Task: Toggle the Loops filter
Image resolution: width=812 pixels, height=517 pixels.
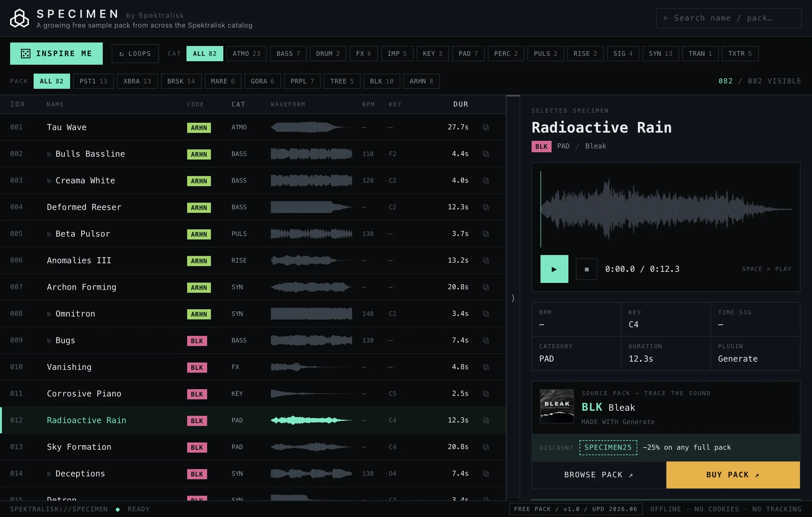Action: pyautogui.click(x=135, y=54)
